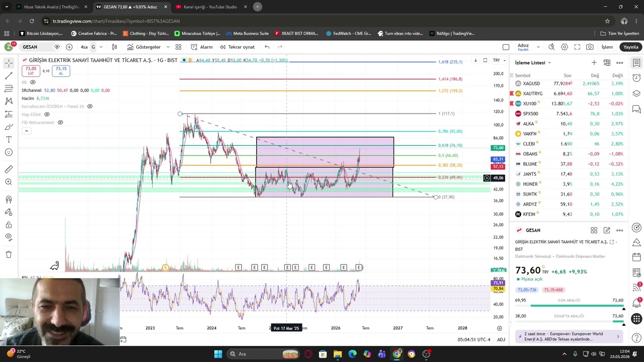The image size is (644, 362).
Task: Select the G daily timeframe
Action: point(93,47)
